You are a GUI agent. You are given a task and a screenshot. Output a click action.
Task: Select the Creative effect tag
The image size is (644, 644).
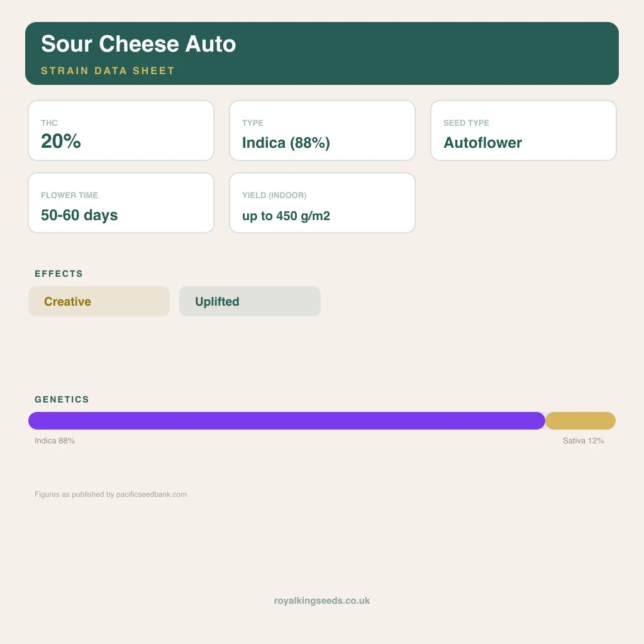point(99,301)
